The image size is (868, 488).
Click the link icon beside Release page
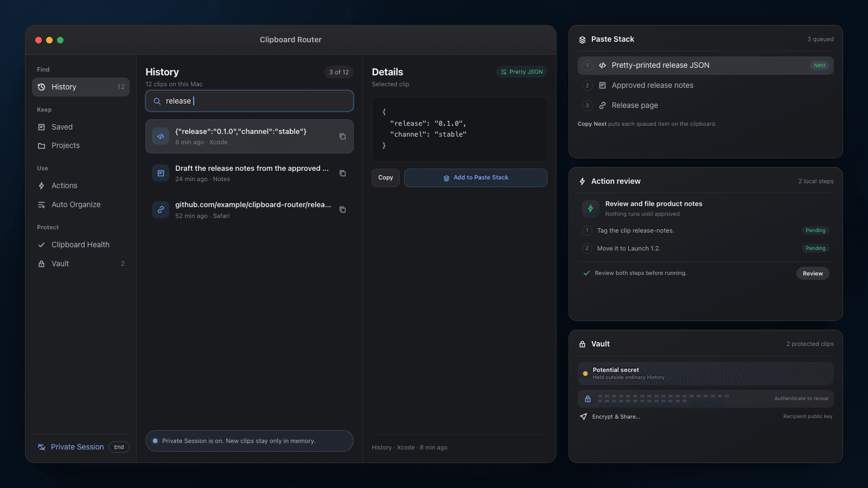pyautogui.click(x=602, y=106)
